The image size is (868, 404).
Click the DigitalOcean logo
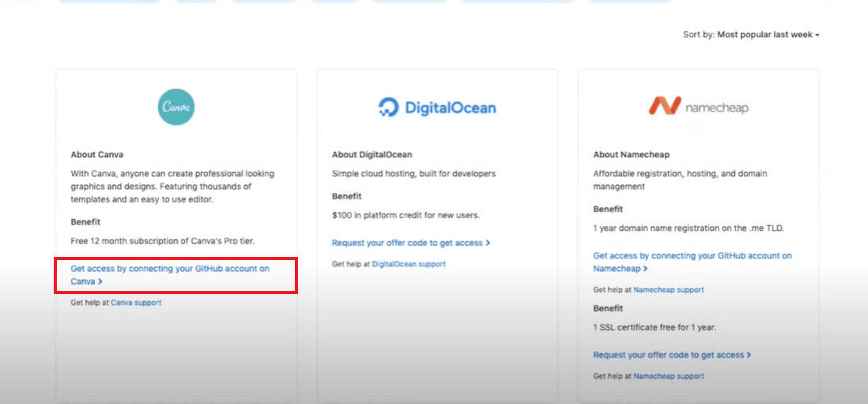coord(437,108)
